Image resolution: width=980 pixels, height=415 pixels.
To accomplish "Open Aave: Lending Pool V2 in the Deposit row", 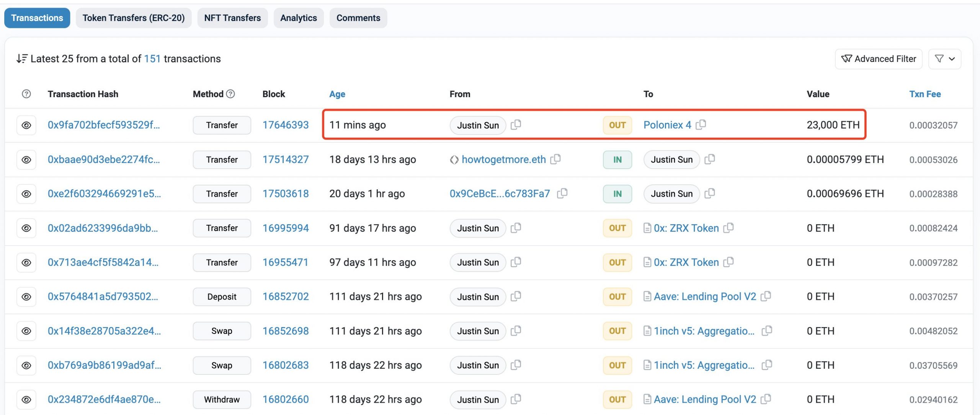I will [x=705, y=297].
